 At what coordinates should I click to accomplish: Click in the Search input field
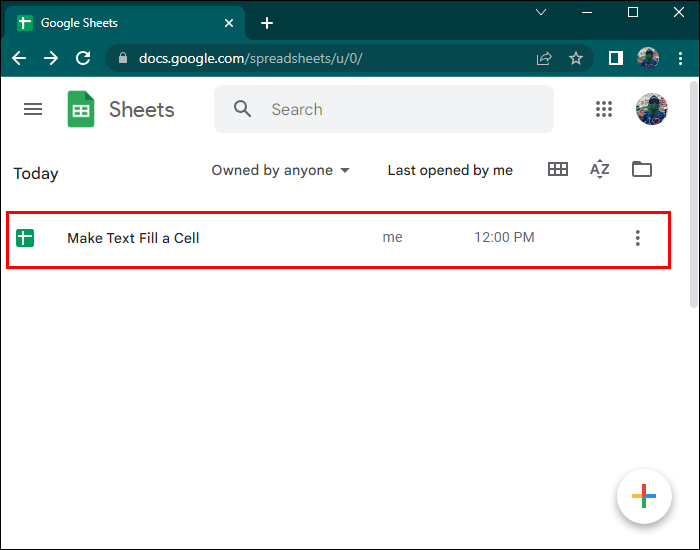coord(383,109)
